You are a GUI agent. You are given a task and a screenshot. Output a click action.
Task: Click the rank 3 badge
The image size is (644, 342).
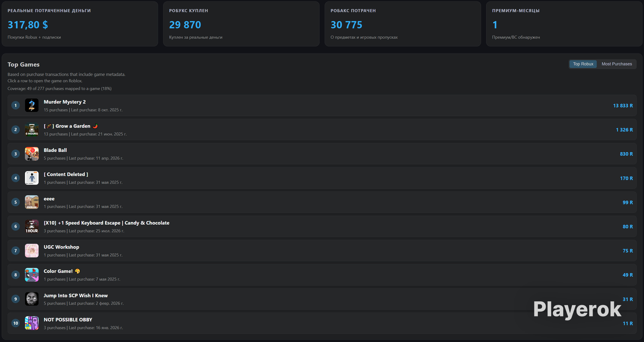pos(15,154)
